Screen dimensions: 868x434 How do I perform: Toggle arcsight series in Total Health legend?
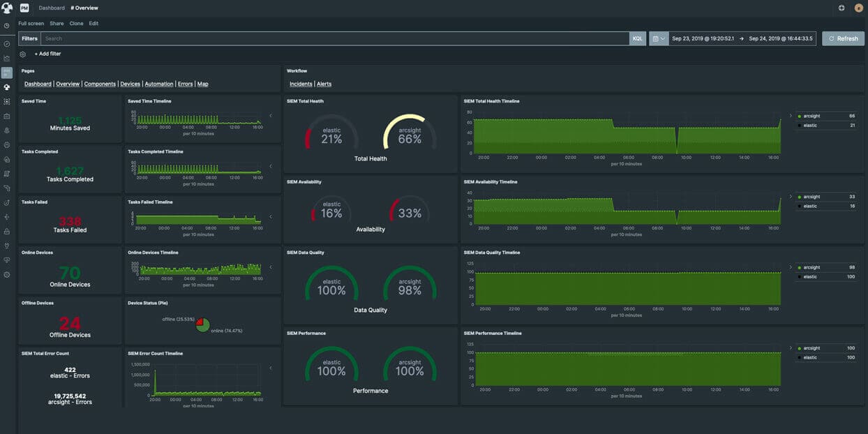point(810,116)
